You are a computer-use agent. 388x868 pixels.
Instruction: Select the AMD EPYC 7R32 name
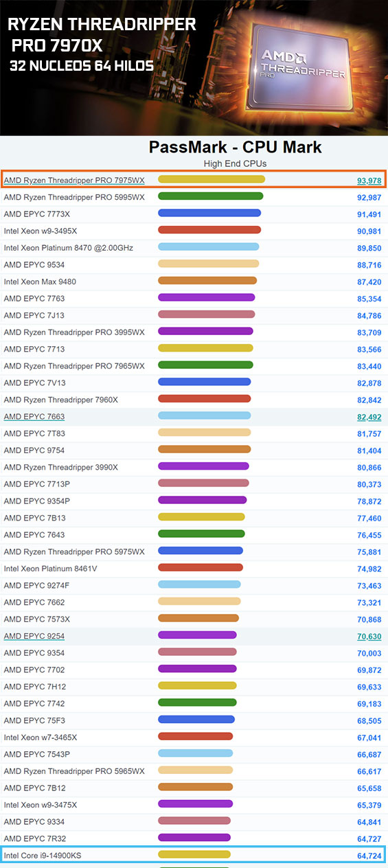34,838
